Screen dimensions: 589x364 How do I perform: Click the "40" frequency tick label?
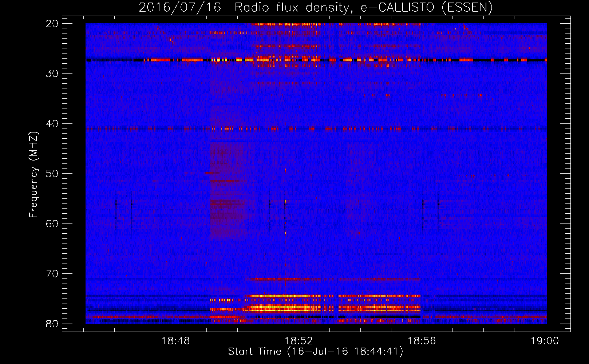[x=52, y=124]
